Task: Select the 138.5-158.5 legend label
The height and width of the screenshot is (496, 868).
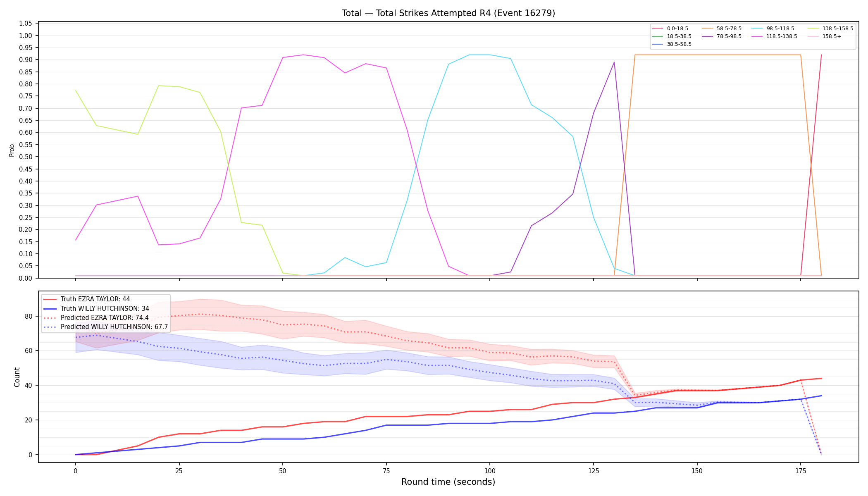Action: [838, 29]
